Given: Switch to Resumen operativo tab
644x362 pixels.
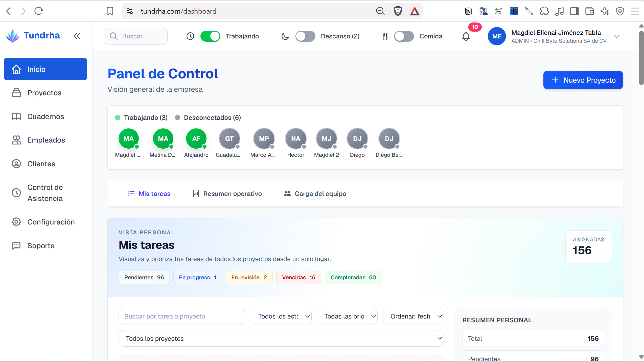Looking at the screenshot, I should click(227, 194).
